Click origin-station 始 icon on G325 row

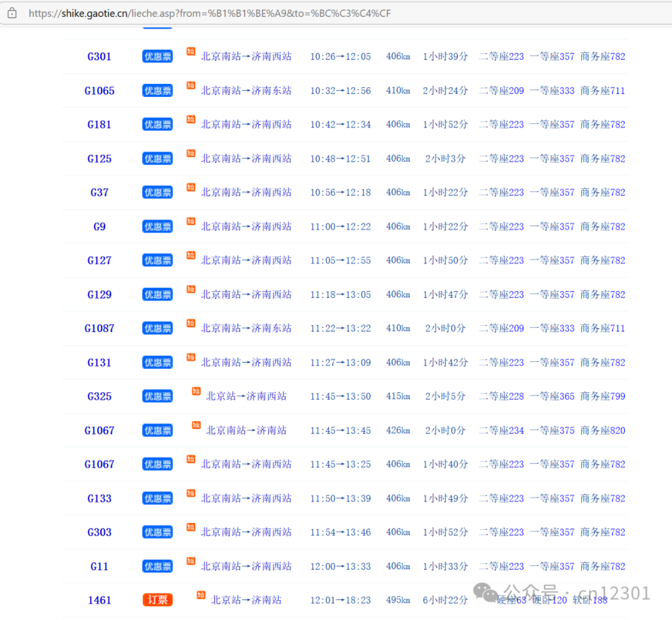196,391
